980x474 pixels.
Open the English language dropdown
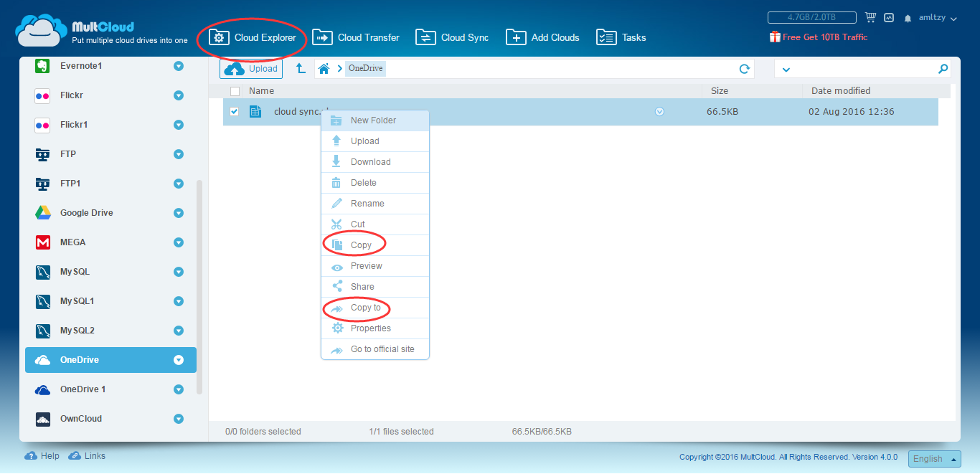pyautogui.click(x=934, y=459)
